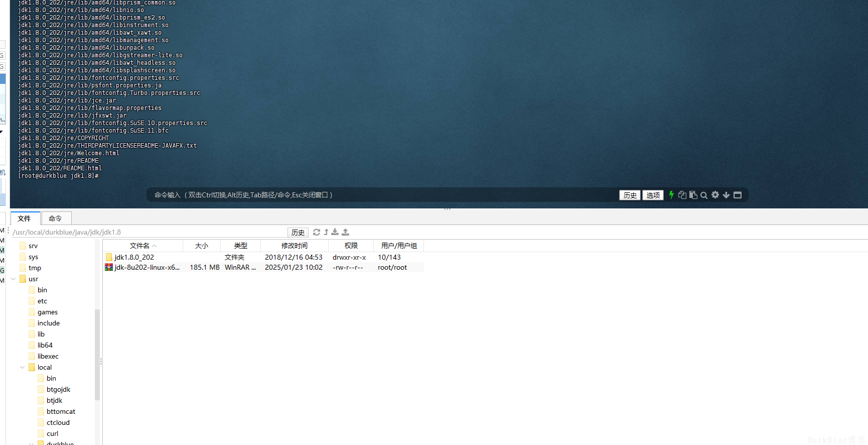
Task: Click the file path field /usr/local/durkblue
Action: (x=149, y=232)
